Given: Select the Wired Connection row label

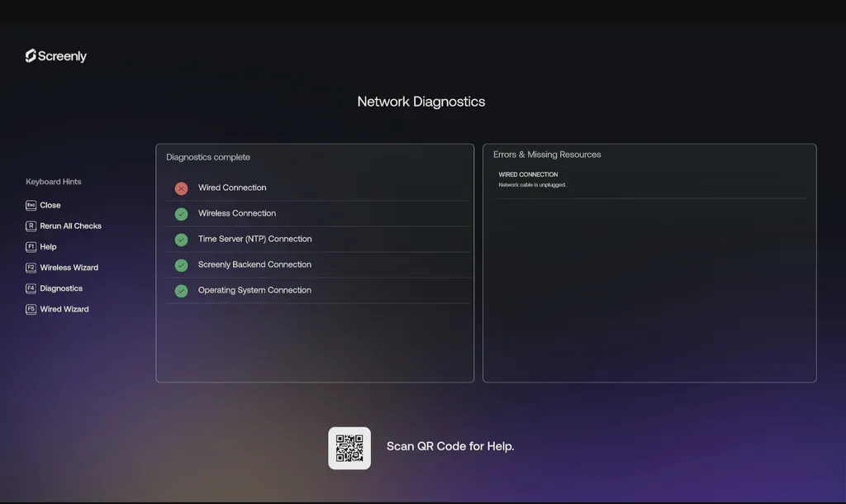Looking at the screenshot, I should pos(232,188).
